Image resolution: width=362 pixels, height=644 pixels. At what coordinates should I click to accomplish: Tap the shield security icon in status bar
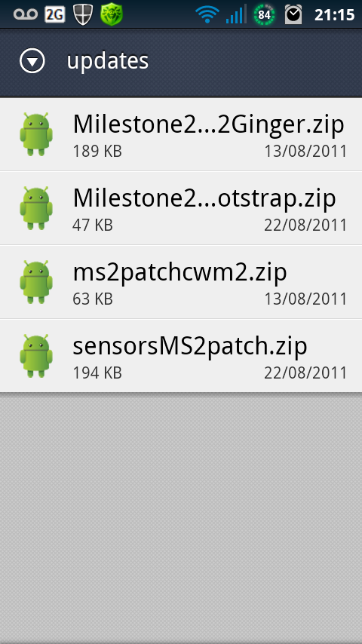point(83,15)
